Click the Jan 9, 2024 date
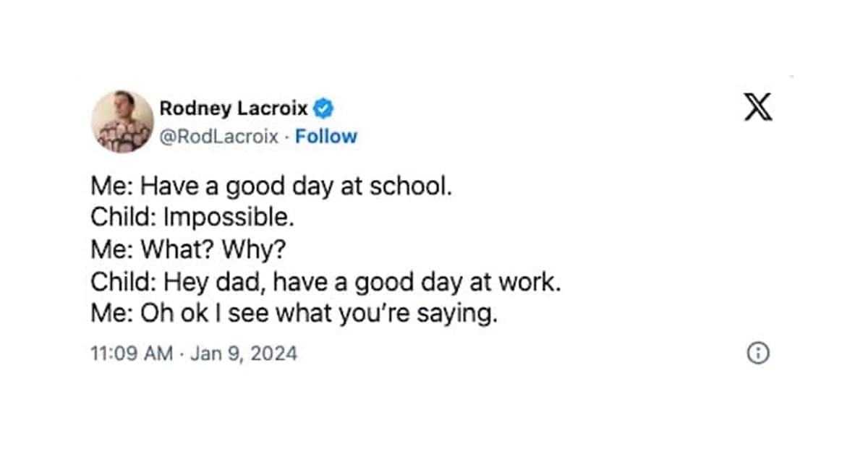868x454 pixels. [x=243, y=354]
